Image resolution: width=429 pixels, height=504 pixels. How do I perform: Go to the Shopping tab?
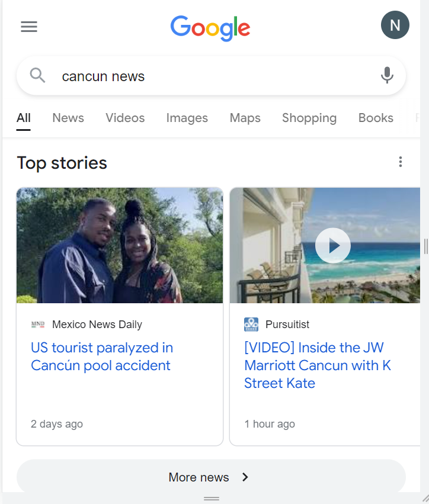(309, 118)
